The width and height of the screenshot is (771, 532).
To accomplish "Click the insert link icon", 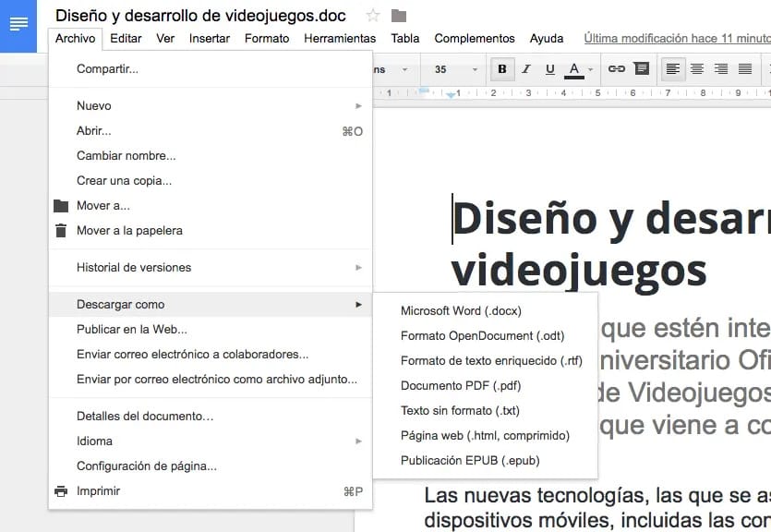I will click(616, 69).
